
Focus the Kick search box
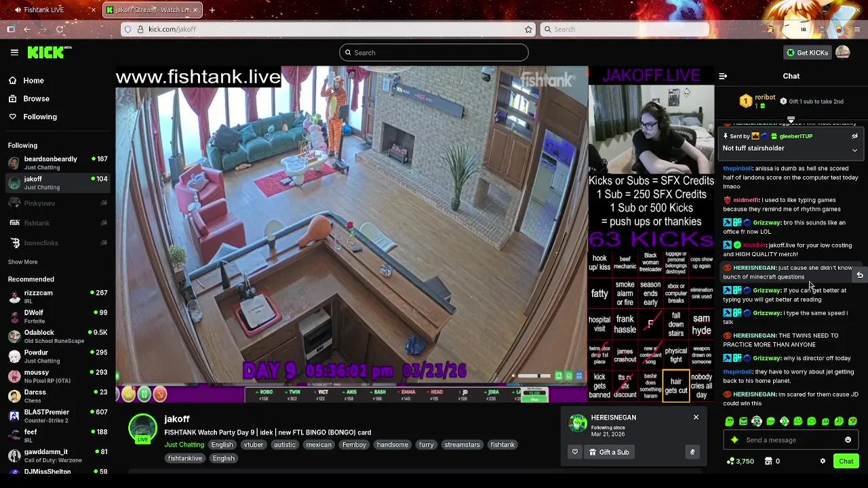tap(434, 53)
